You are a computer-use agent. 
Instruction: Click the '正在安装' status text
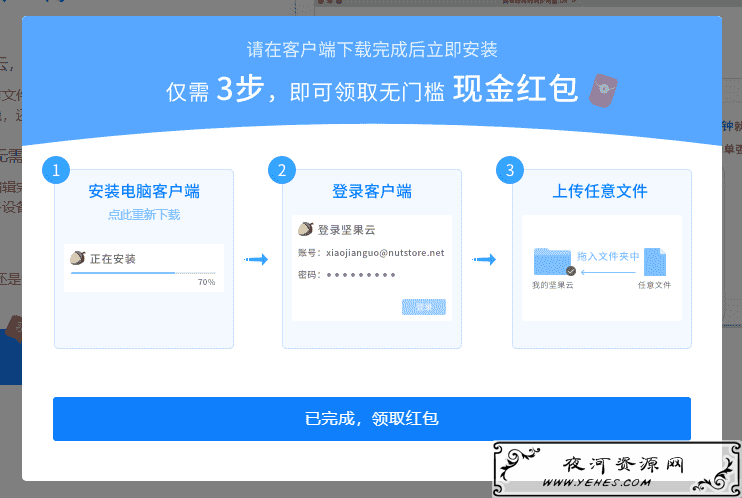tap(113, 259)
